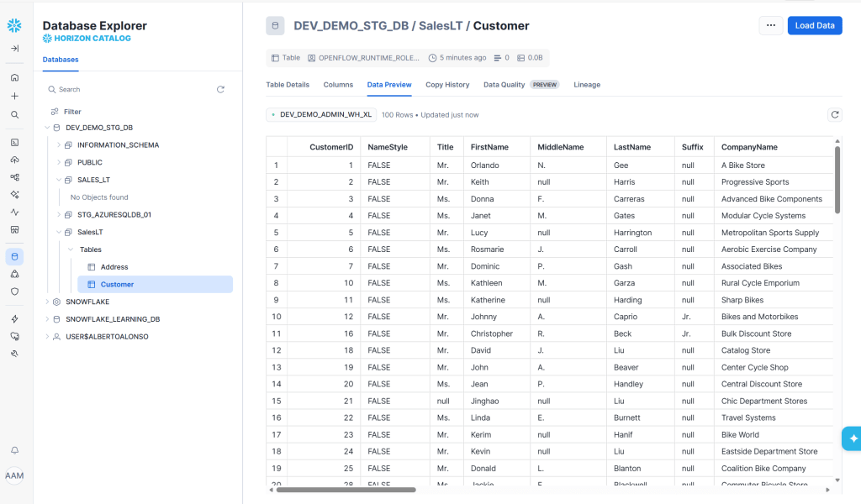Select the Address table in tree
This screenshot has height=504, width=861.
(114, 267)
